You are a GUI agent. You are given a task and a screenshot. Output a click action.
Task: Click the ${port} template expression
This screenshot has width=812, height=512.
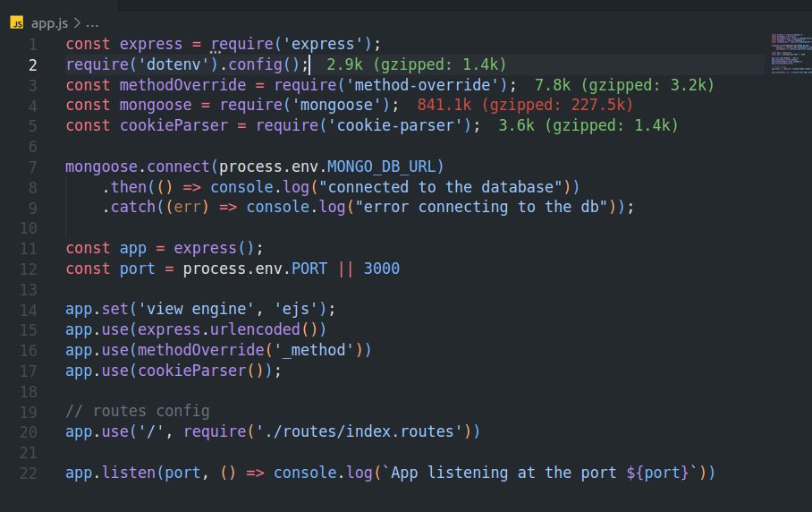[657, 472]
